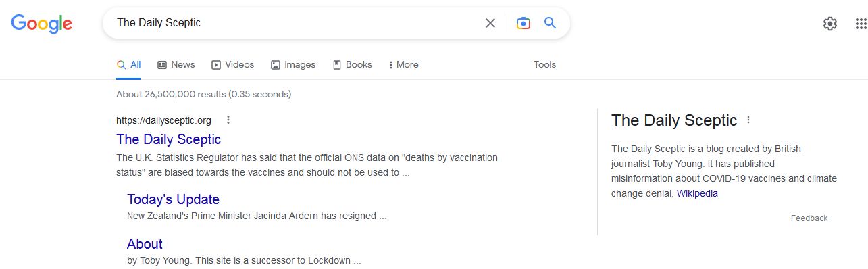Focus the search input field

click(294, 23)
